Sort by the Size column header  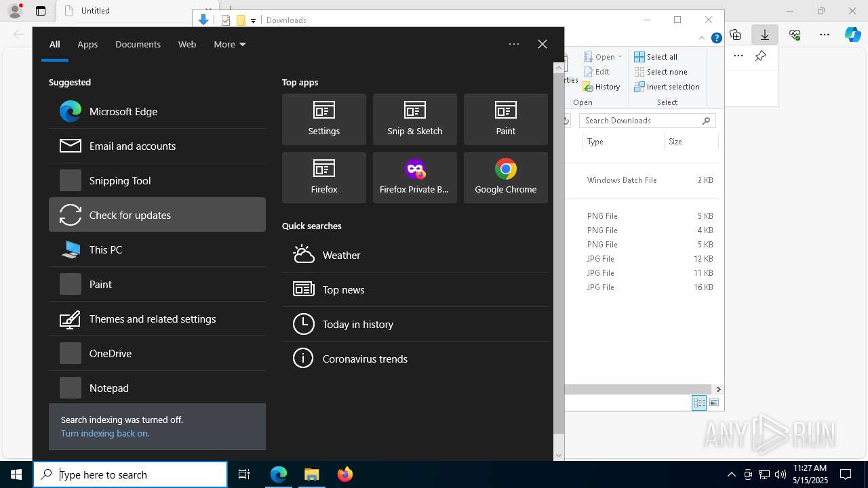[x=690, y=142]
